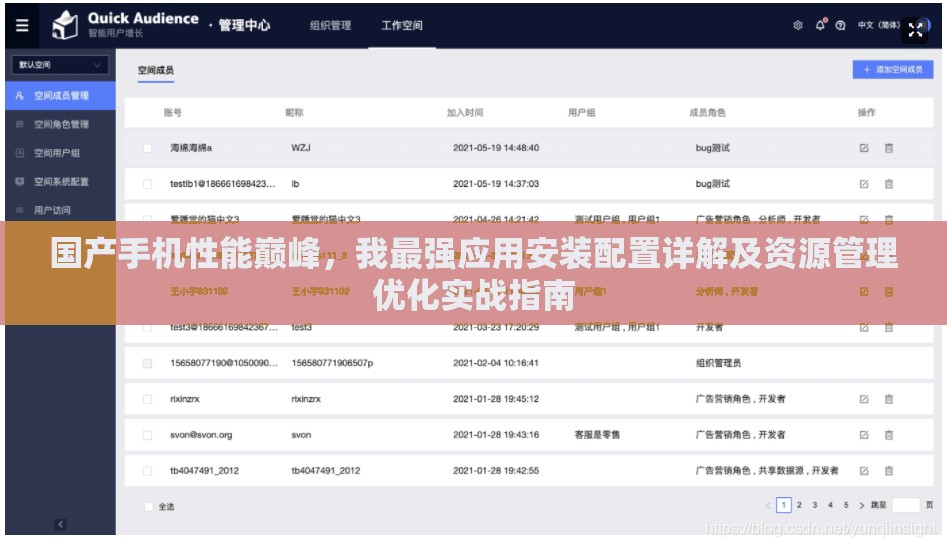Click the Quick Audience logo
The width and height of the screenshot is (947, 547).
pos(65,25)
